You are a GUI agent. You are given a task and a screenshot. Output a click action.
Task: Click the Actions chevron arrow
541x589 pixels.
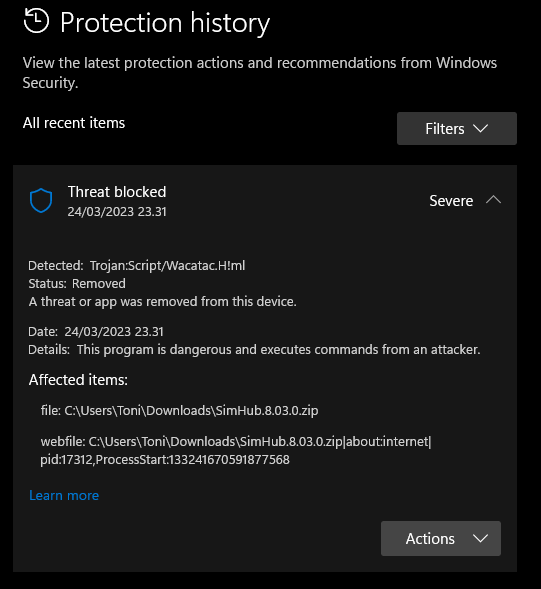(481, 538)
